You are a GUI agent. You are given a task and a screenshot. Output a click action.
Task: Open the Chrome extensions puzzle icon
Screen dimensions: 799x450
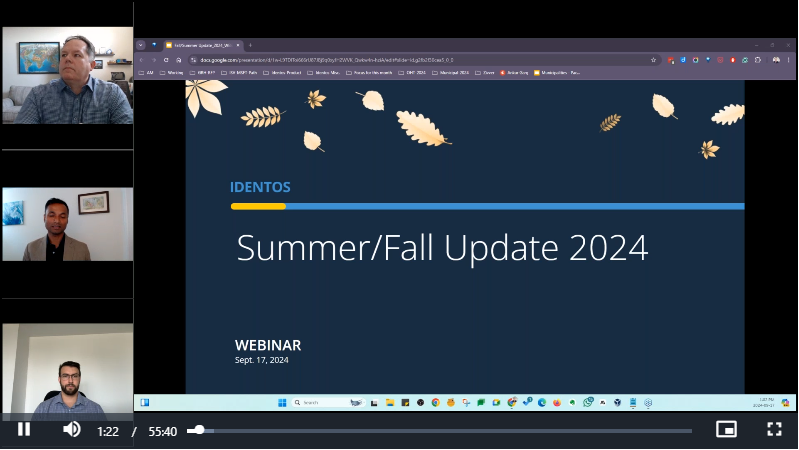758,60
